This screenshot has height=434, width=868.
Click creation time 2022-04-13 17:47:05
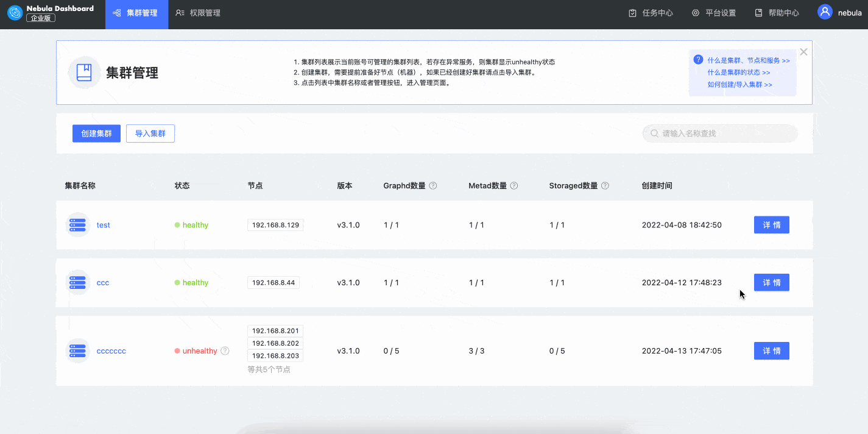pos(682,351)
